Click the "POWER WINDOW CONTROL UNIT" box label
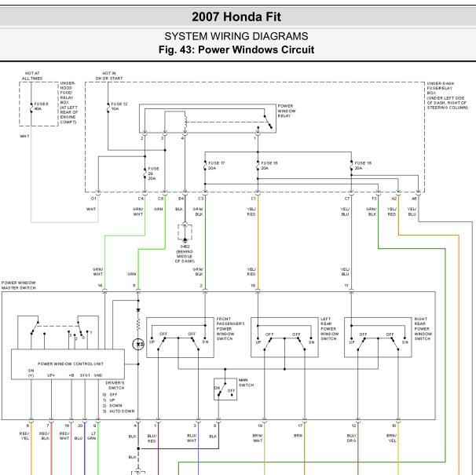476x475 pixels. (x=71, y=364)
